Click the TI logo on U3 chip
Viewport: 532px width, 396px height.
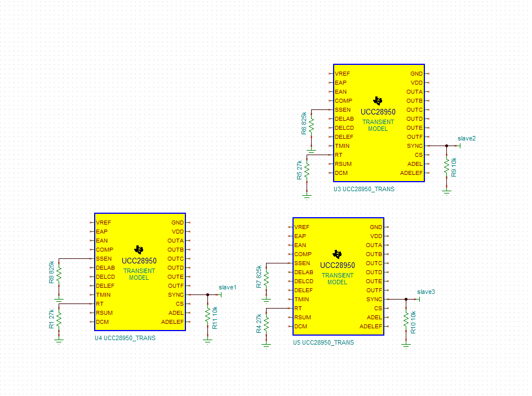point(378,101)
